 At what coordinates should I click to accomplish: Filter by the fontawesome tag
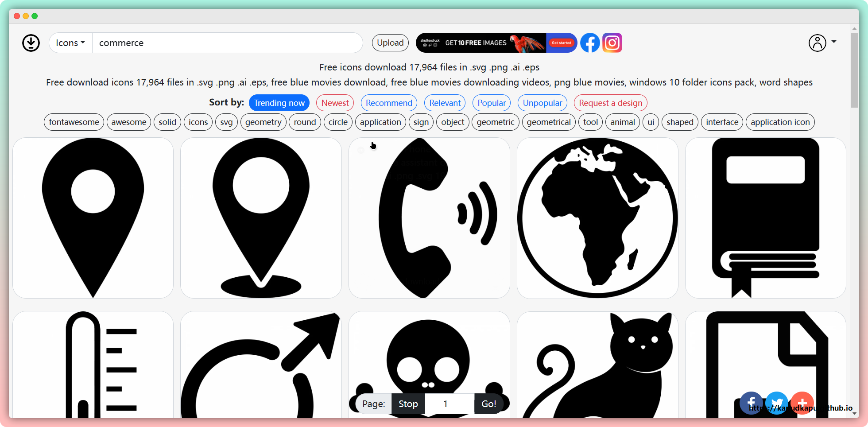74,122
